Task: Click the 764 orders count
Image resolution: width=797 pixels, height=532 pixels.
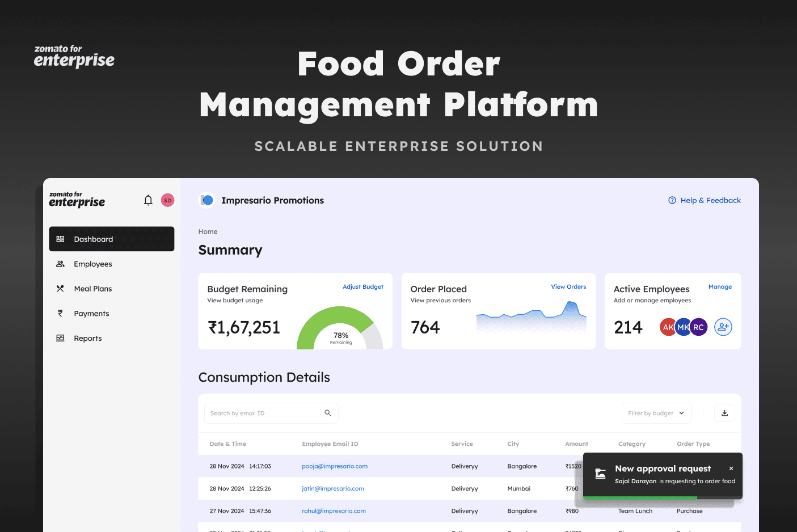Action: tap(425, 327)
